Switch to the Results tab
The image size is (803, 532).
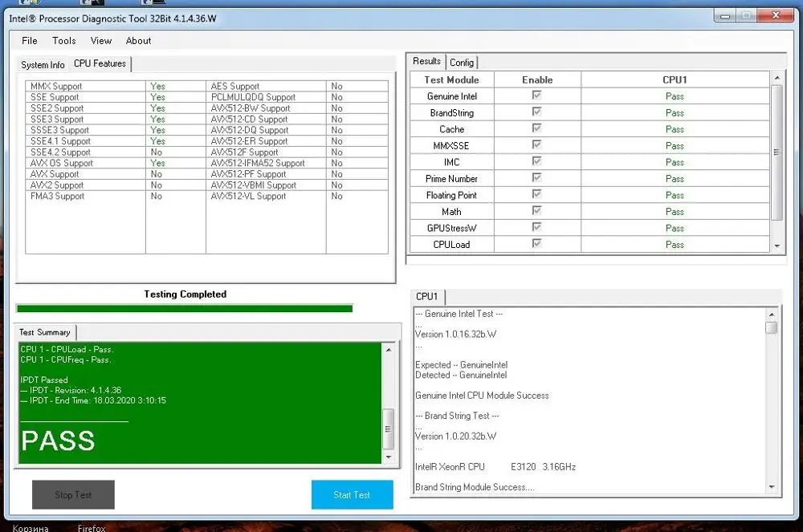pyautogui.click(x=426, y=61)
